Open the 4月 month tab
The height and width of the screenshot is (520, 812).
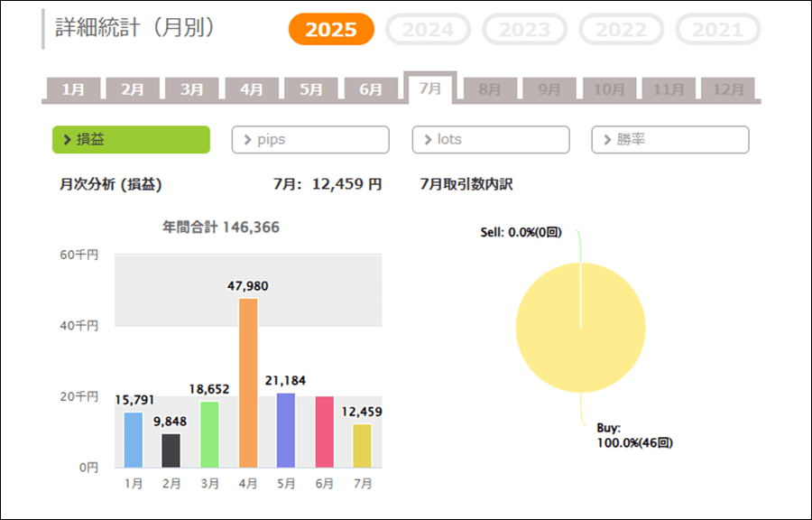[x=252, y=89]
